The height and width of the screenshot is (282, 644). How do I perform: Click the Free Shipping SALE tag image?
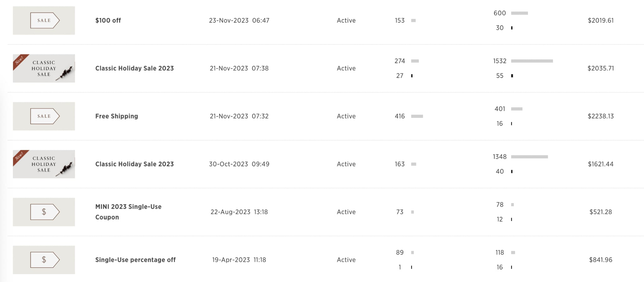44,116
